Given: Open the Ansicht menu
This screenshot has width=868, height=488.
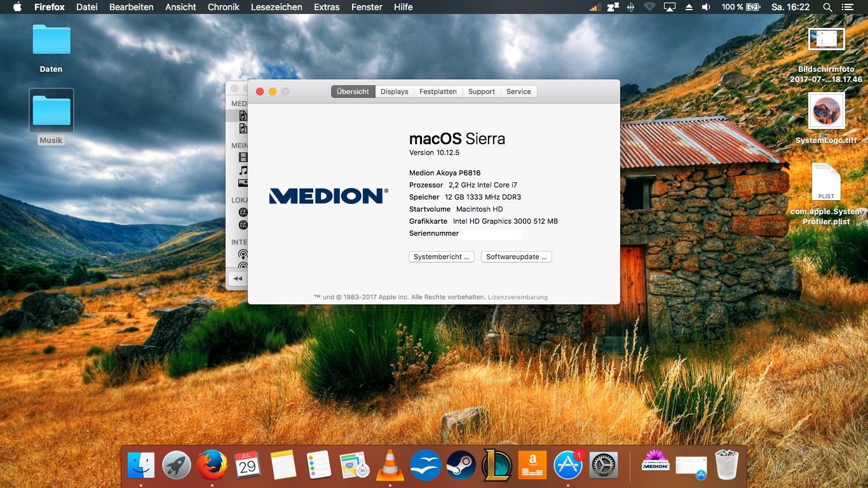Looking at the screenshot, I should click(x=180, y=7).
